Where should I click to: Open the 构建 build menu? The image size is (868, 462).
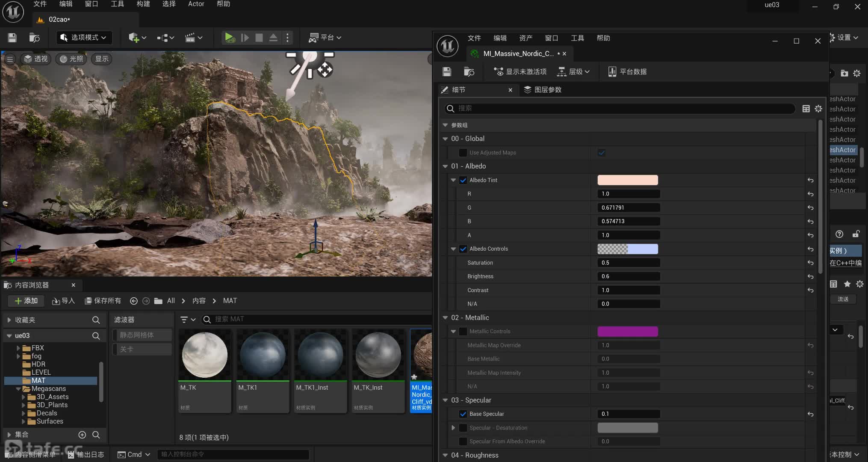coord(143,4)
